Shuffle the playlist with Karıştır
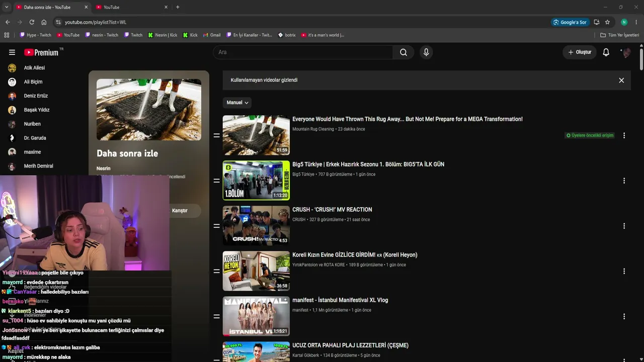Image resolution: width=644 pixels, height=362 pixels. point(180,211)
